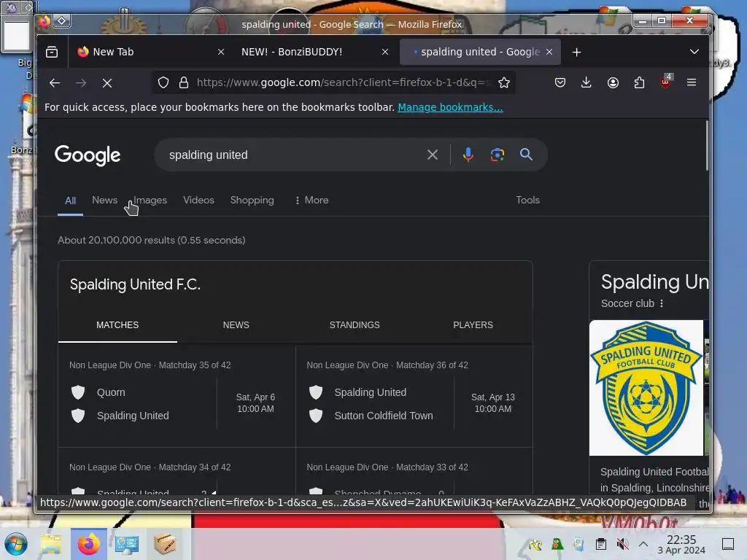Clear the Google search box text
The width and height of the screenshot is (747, 560).
coord(432,155)
